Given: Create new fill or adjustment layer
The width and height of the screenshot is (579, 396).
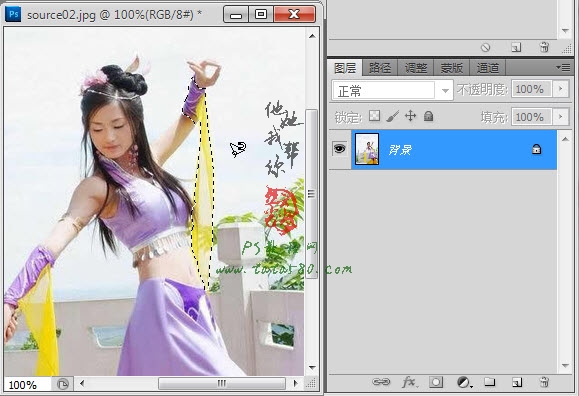Looking at the screenshot, I should (x=464, y=382).
